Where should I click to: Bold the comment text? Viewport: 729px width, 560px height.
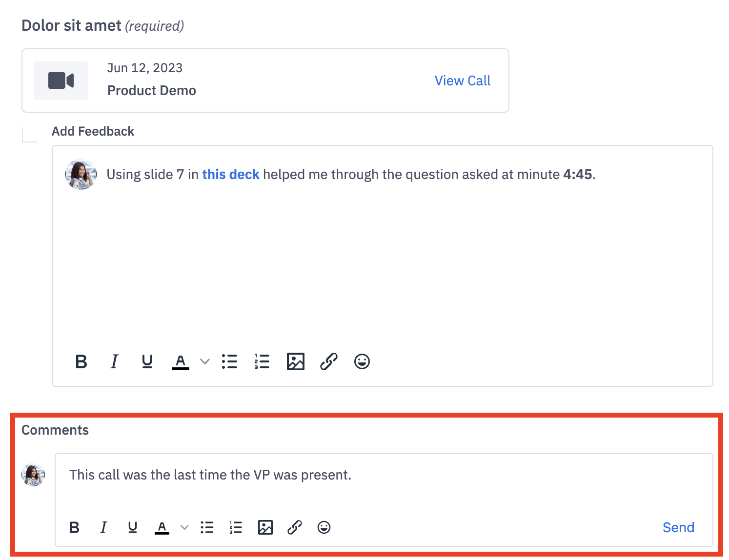click(x=75, y=527)
